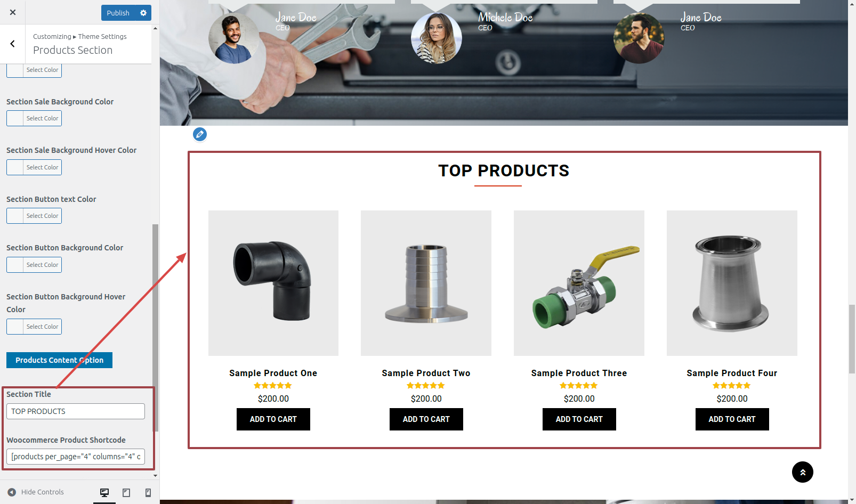This screenshot has width=856, height=504.
Task: Open Section Button Background Color picker
Action: (x=34, y=265)
